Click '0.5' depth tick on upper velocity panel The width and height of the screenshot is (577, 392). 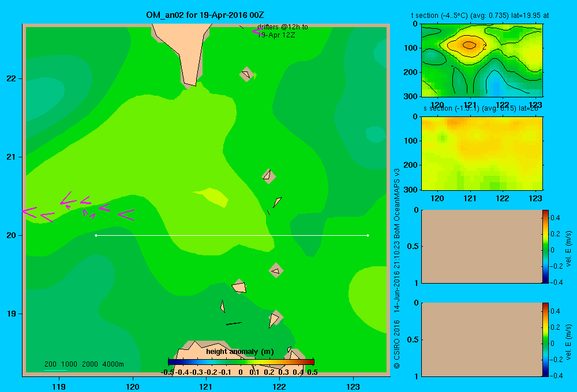point(413,246)
